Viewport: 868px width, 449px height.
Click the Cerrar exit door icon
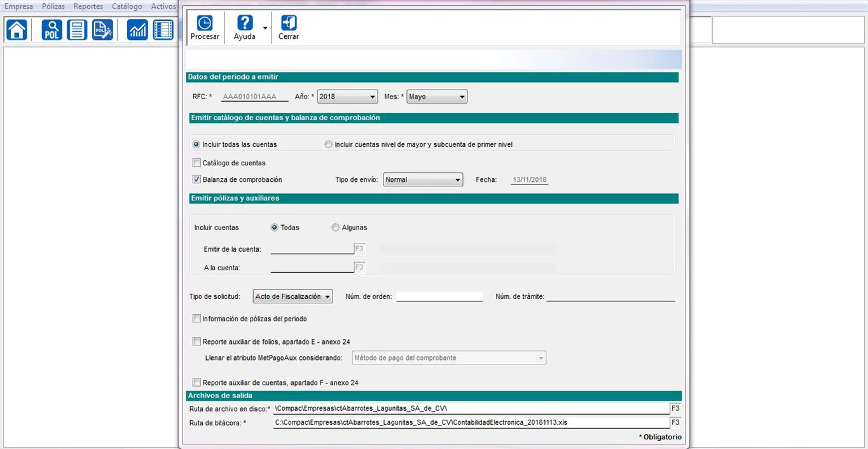point(289,24)
